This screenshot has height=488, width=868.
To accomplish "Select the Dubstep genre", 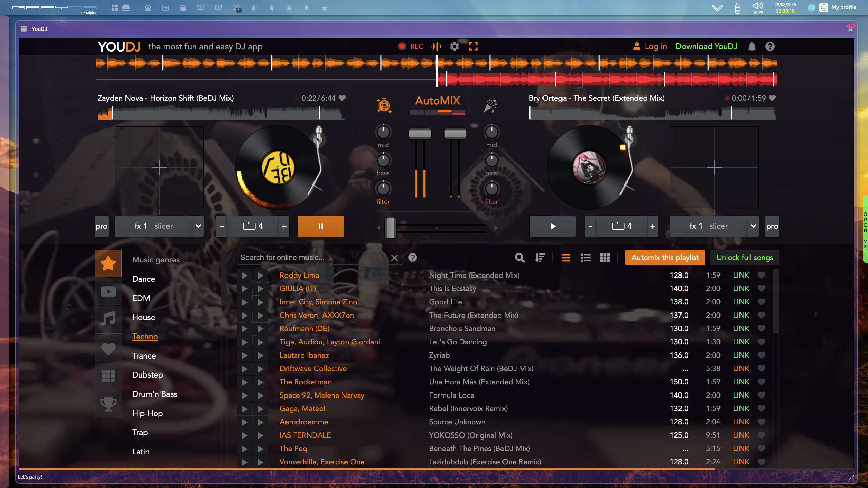I will pyautogui.click(x=147, y=375).
